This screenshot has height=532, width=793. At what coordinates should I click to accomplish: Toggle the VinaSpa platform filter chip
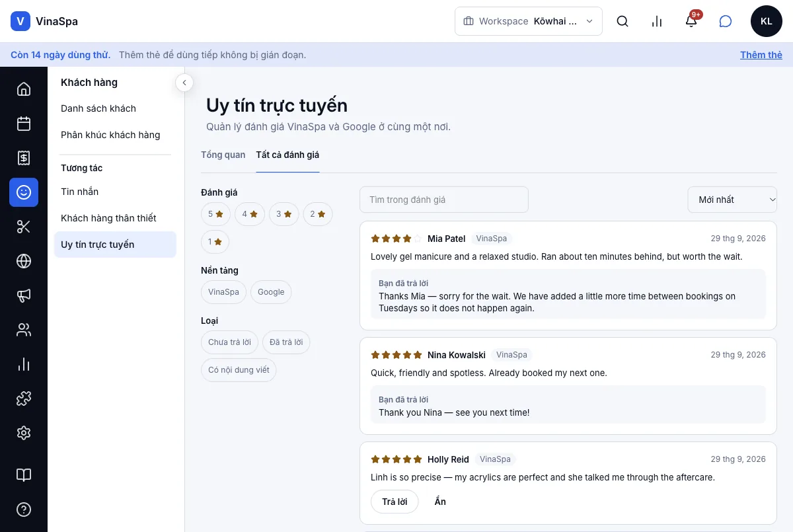pyautogui.click(x=224, y=292)
